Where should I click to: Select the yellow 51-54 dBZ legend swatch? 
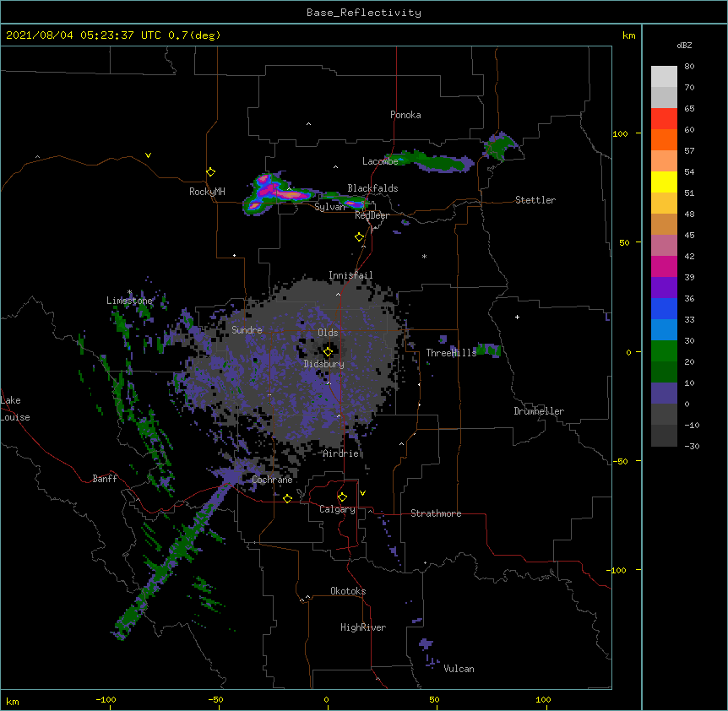tap(664, 182)
